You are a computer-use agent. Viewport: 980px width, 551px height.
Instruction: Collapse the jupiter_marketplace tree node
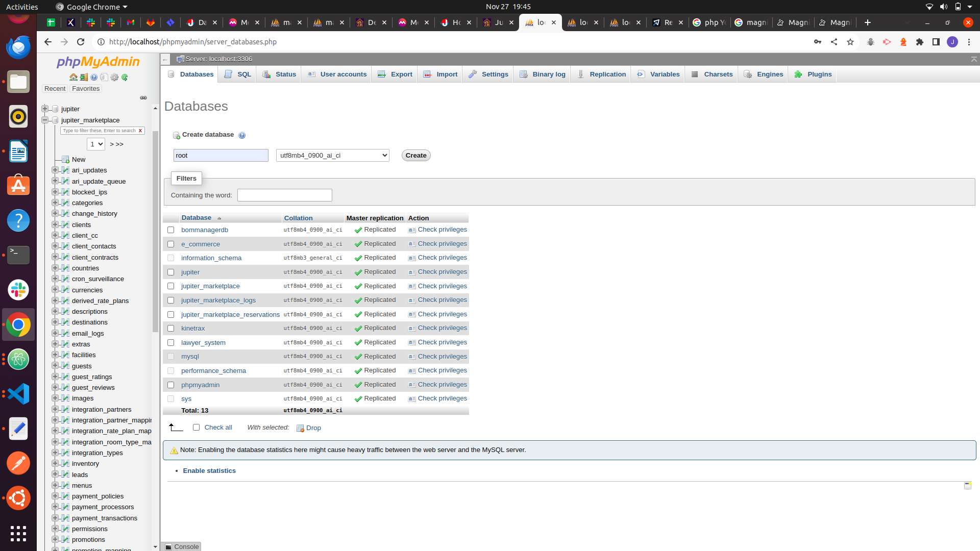(45, 120)
